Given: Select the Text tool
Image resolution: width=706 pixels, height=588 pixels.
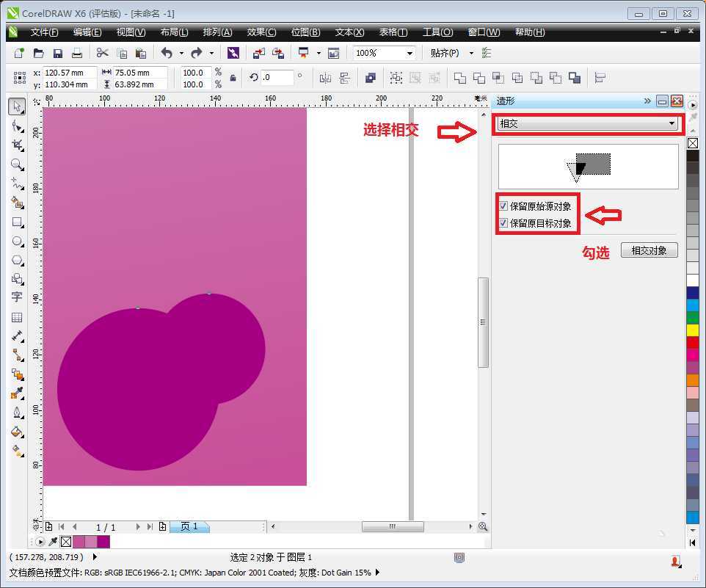Looking at the screenshot, I should coord(16,297).
